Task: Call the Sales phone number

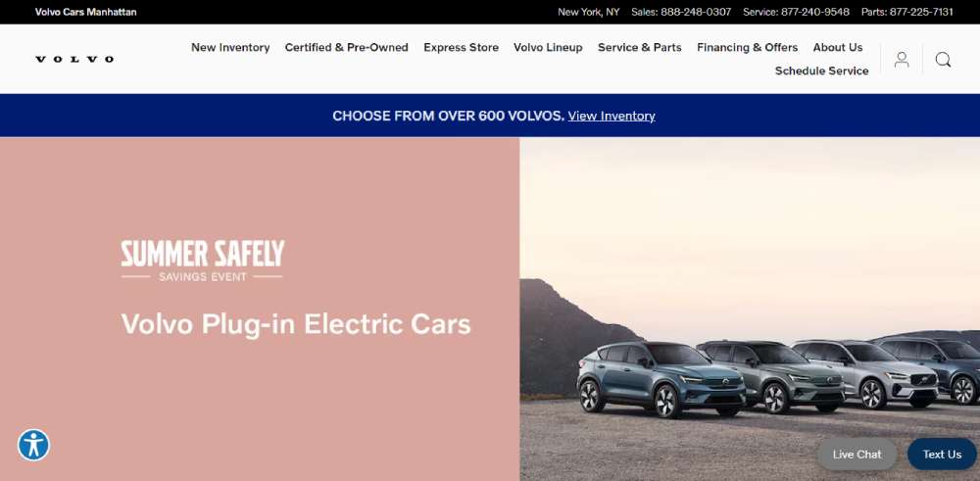Action: pos(696,12)
